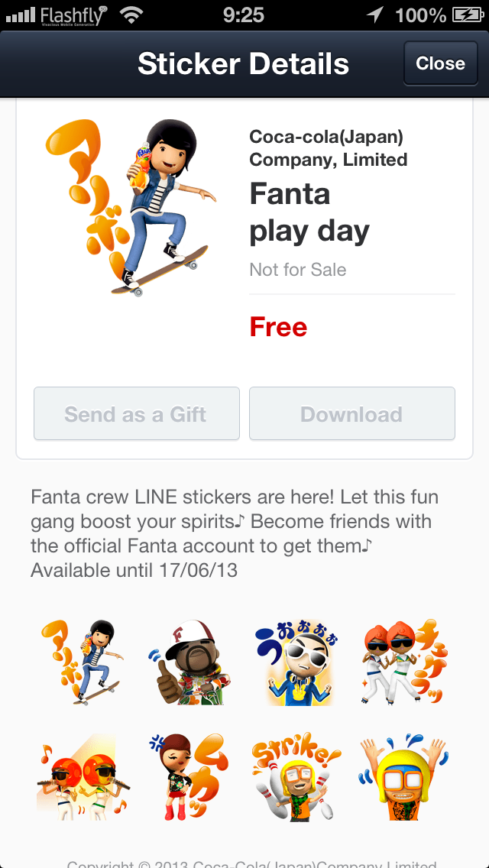Select the yellow-haired cheering hands-up sticker
489x868 pixels.
403,776
